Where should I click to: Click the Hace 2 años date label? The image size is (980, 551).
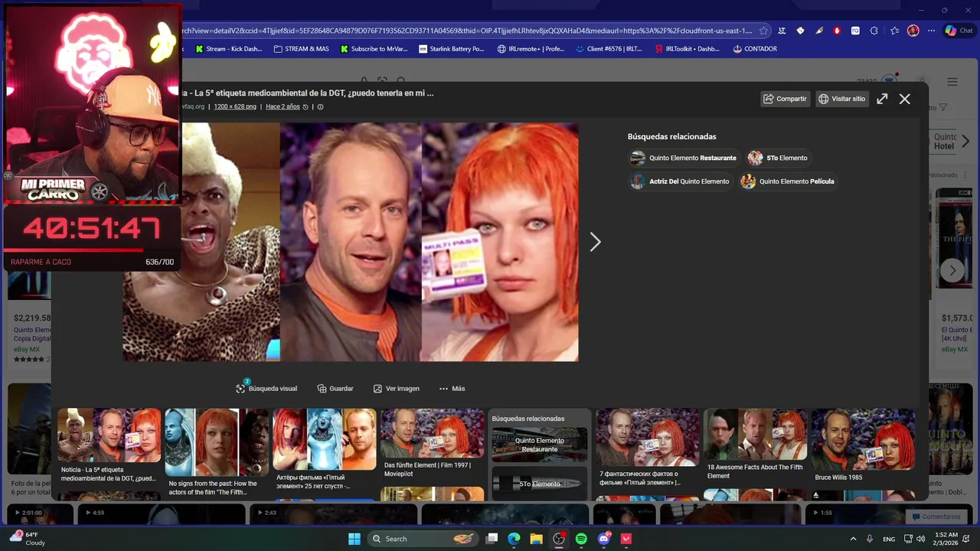coord(283,106)
